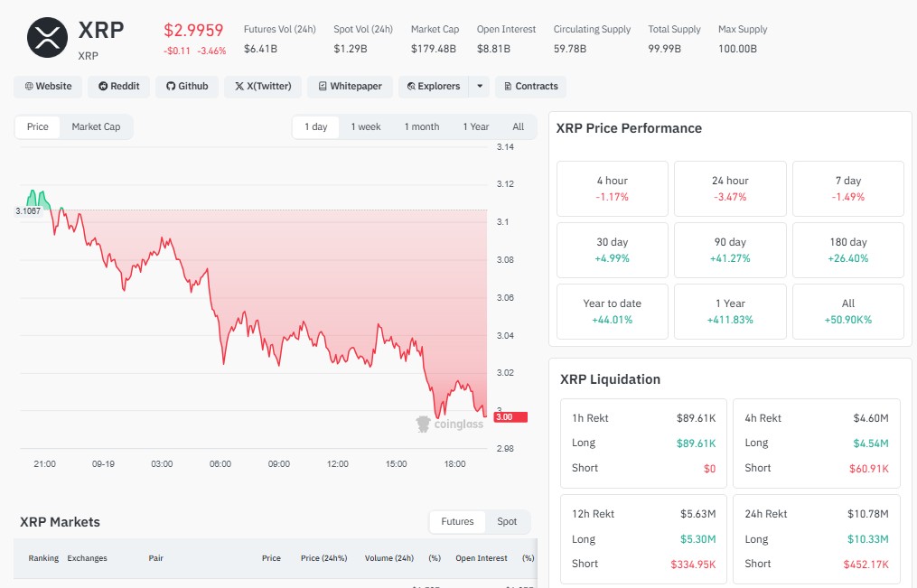Click the All performance card +50.90K%

pyautogui.click(x=848, y=312)
